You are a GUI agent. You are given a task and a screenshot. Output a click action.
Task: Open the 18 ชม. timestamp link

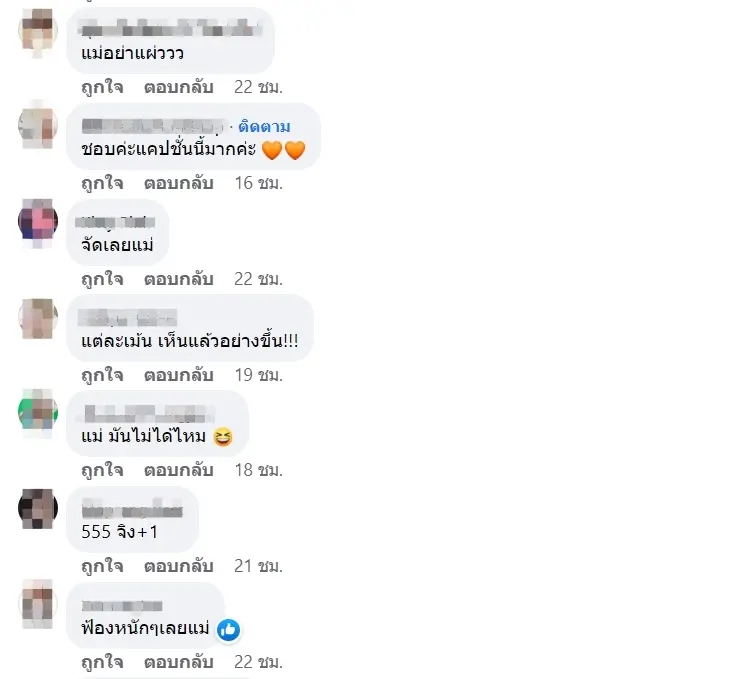pyautogui.click(x=259, y=470)
